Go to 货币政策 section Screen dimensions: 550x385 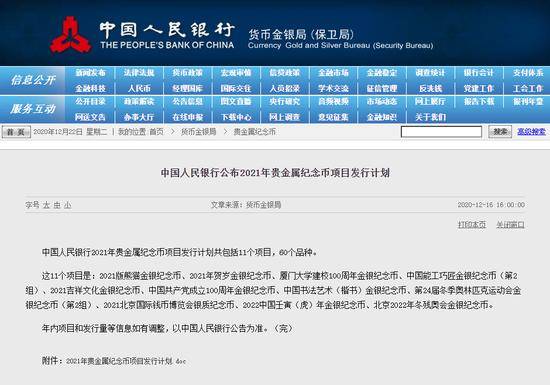pos(188,73)
